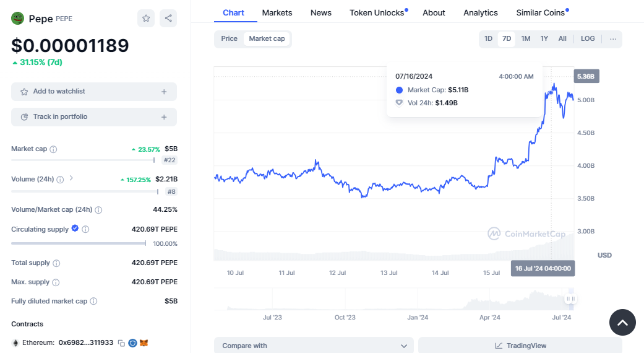Click the MetaMask fox icon
Viewport: 644px width, 353px height.
pyautogui.click(x=144, y=342)
